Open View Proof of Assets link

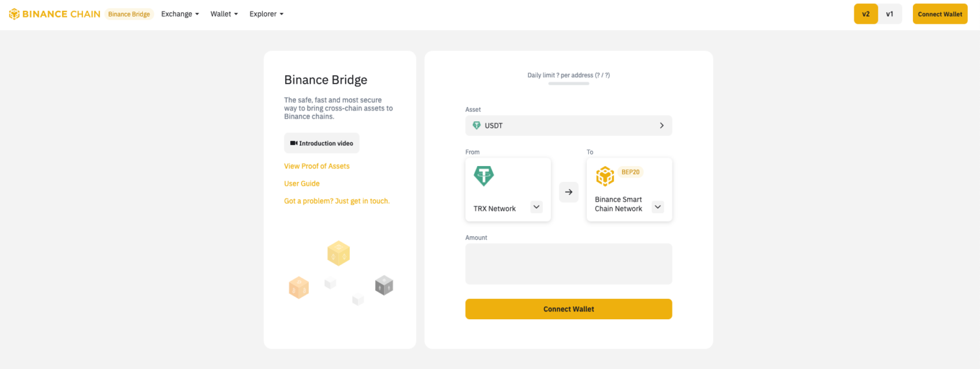coord(317,166)
